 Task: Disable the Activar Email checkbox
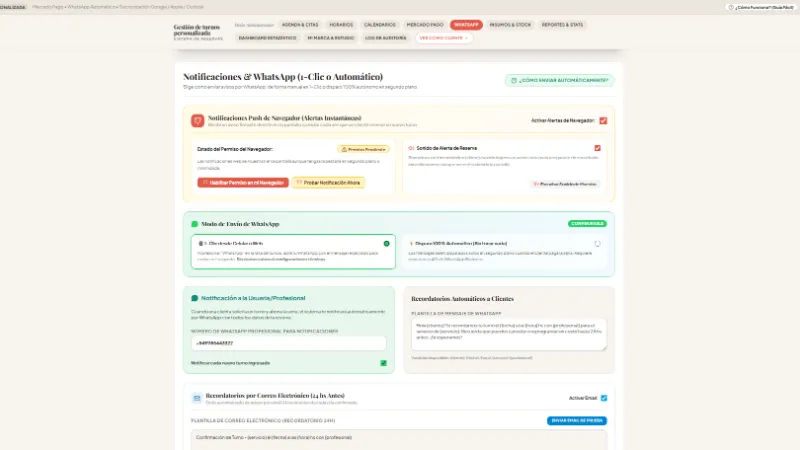(x=604, y=398)
